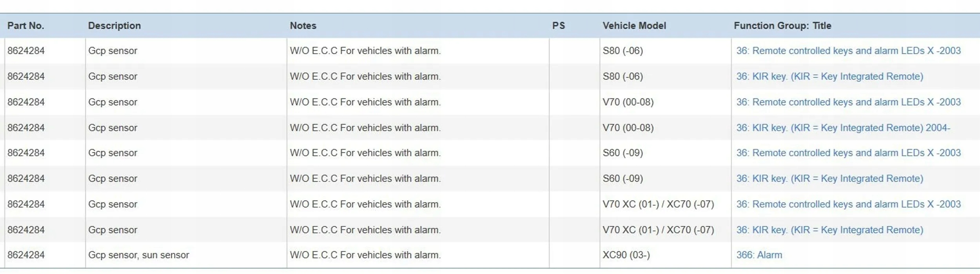The height and width of the screenshot is (274, 980).
Task: Select the S80 (-06) cell in the first row
Action: pos(622,51)
